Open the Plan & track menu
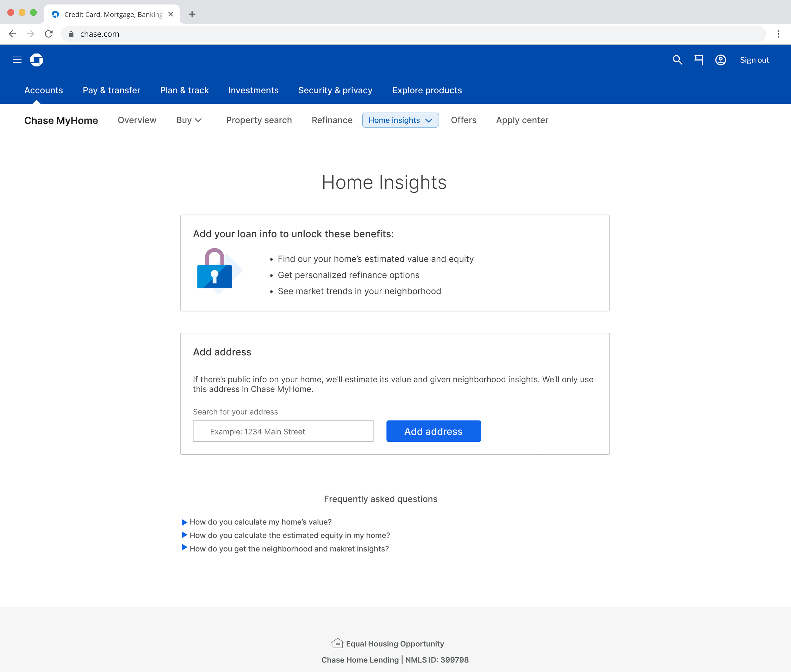The height and width of the screenshot is (672, 791). tap(184, 90)
